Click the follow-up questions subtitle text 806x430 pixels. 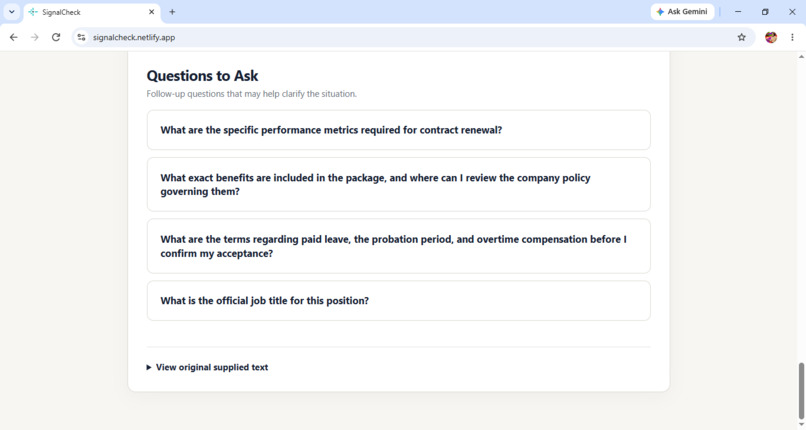[x=251, y=94]
